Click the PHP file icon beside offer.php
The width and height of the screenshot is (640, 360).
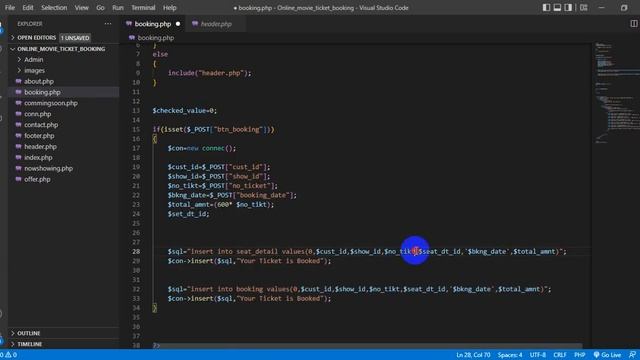[18, 179]
